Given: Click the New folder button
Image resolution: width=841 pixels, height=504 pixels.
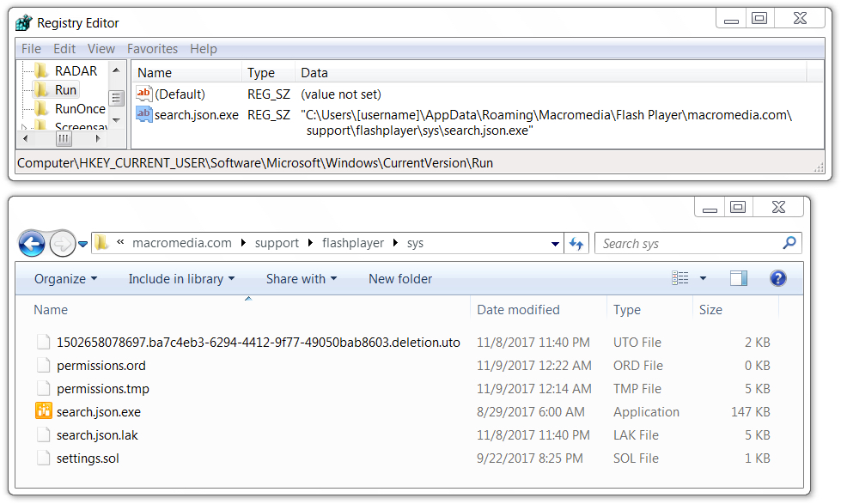Looking at the screenshot, I should [x=400, y=279].
